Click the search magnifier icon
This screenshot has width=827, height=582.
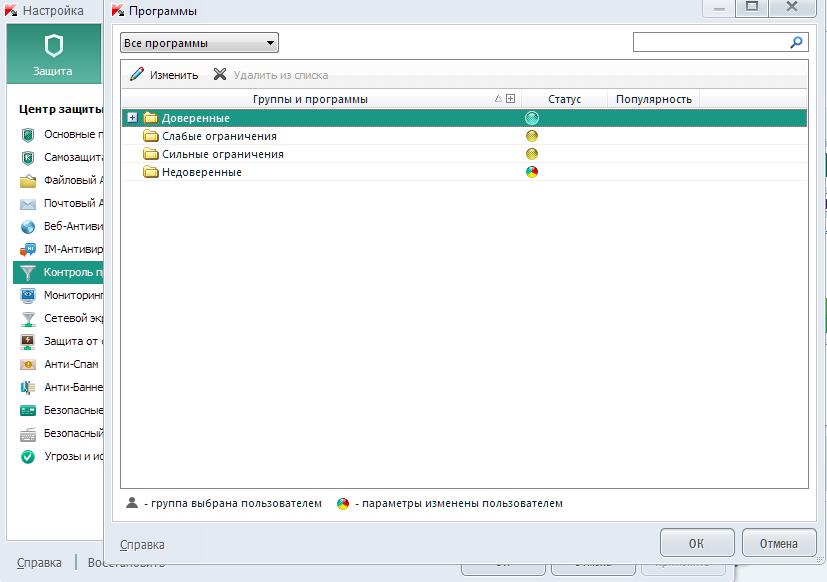[796, 42]
